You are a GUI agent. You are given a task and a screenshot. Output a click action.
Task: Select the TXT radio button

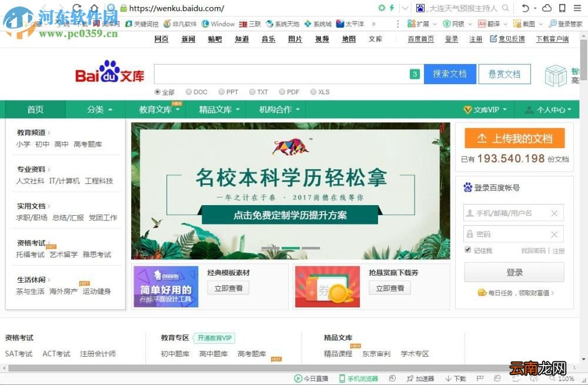(x=252, y=92)
